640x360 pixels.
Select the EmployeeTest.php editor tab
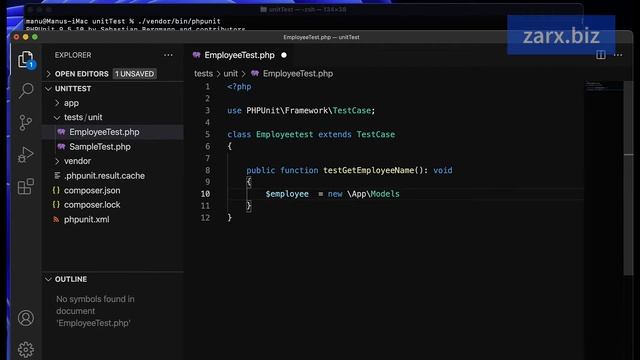pos(240,55)
